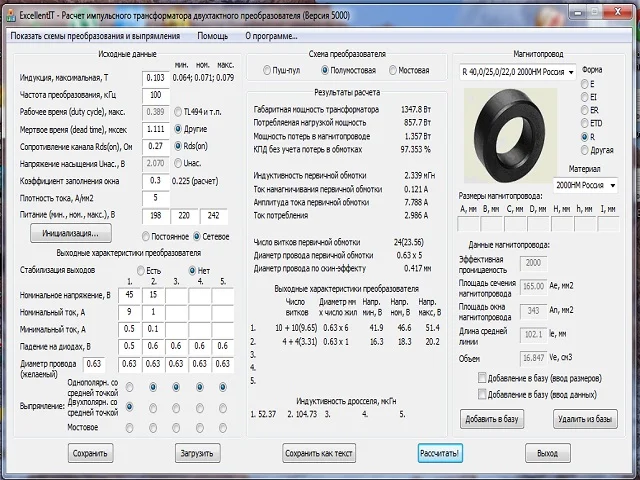The height and width of the screenshot is (480, 640).
Task: Click the Инициализация... button
Action: click(70, 234)
